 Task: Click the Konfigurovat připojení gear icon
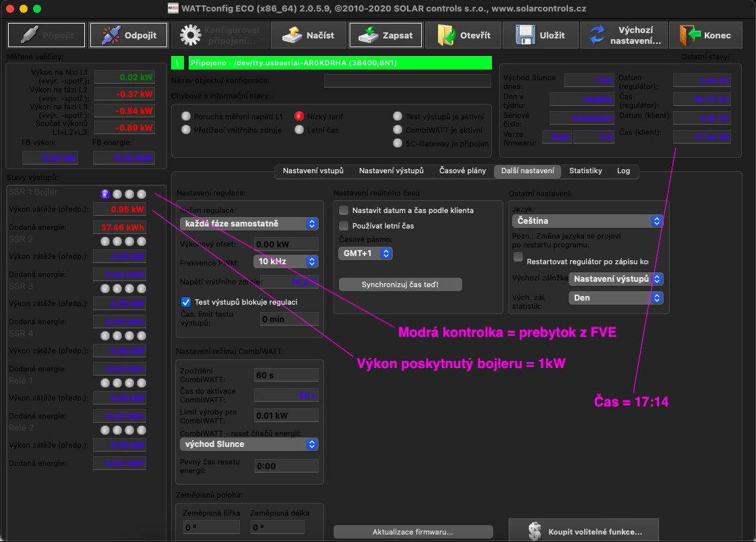coord(191,35)
